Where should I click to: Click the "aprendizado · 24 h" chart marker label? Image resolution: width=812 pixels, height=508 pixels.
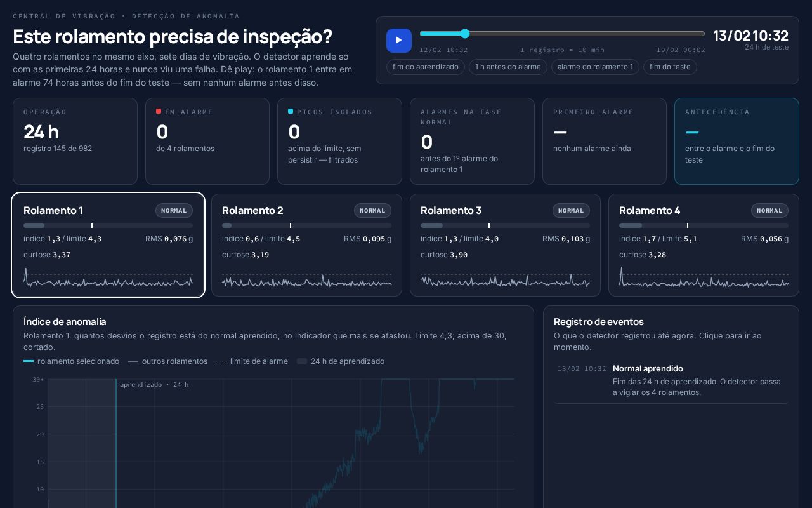point(154,385)
